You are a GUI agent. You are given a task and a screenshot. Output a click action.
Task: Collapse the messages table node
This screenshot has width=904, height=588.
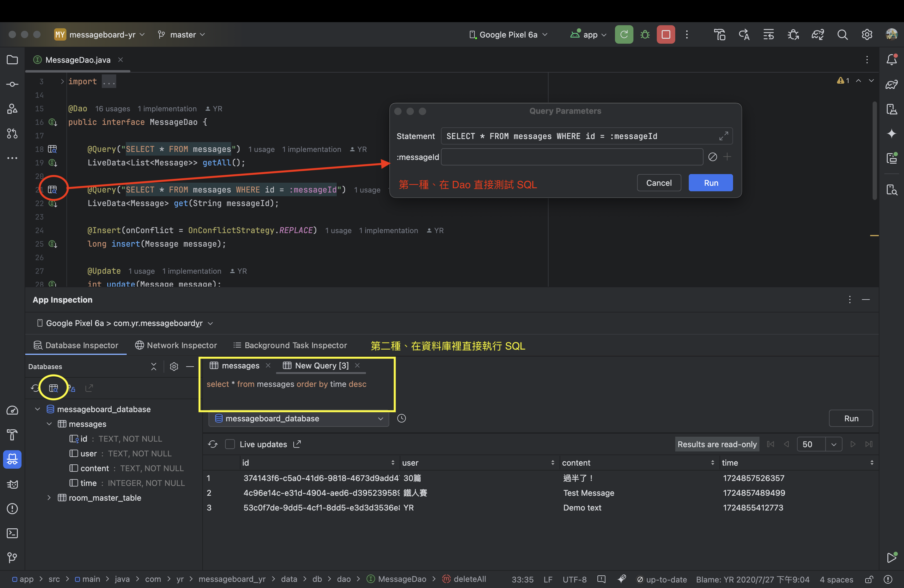(x=49, y=424)
